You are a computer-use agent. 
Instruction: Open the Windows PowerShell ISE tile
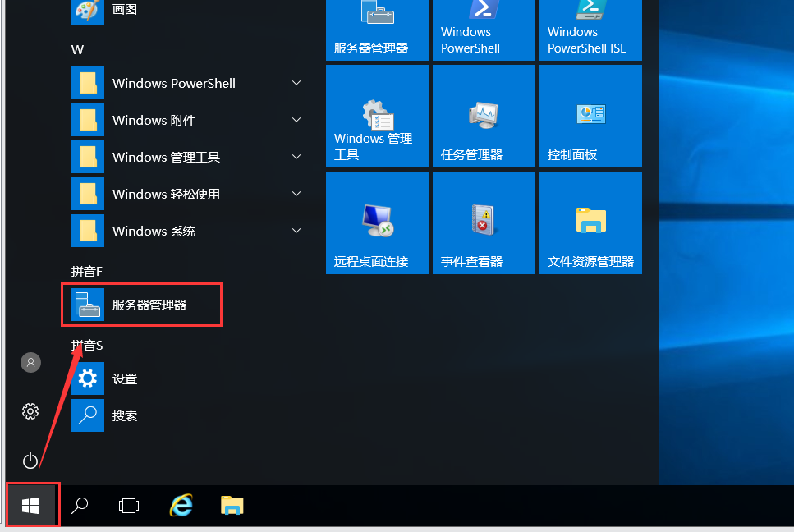coord(590,30)
